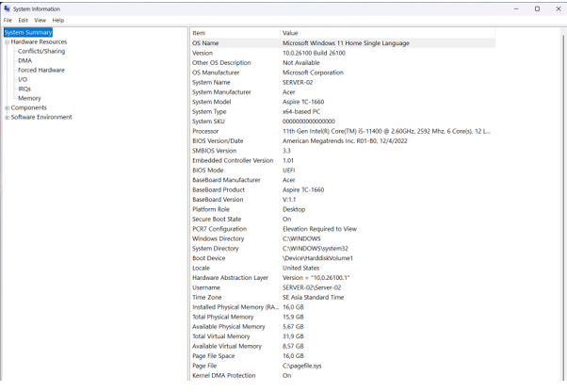Select the Processor row in details list

pos(207,131)
